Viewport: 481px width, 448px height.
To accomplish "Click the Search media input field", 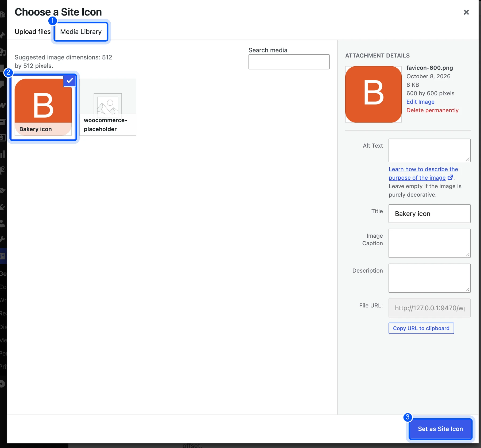I will 289,62.
